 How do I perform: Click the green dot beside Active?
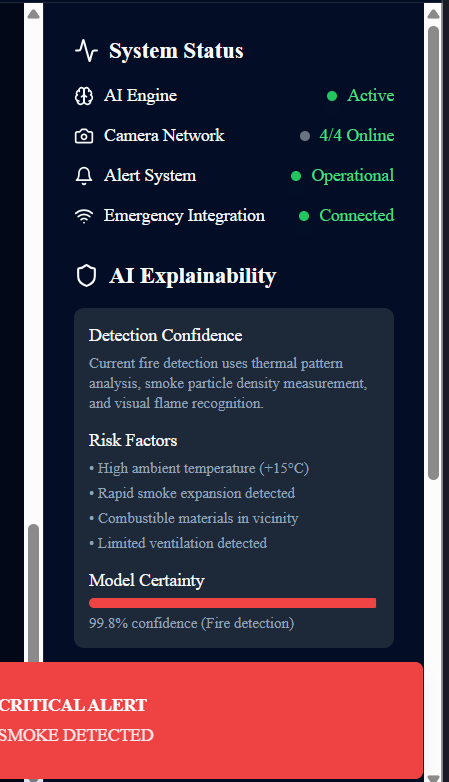332,96
